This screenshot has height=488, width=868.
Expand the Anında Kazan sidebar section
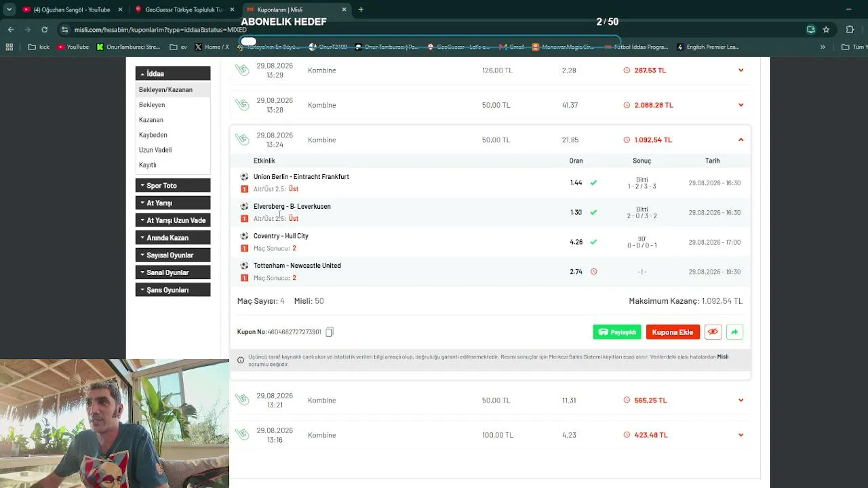coord(173,238)
